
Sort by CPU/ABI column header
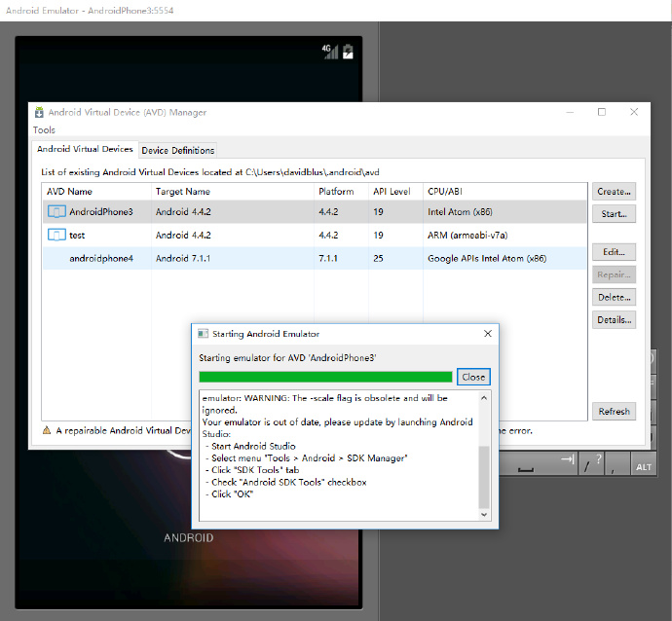[504, 192]
